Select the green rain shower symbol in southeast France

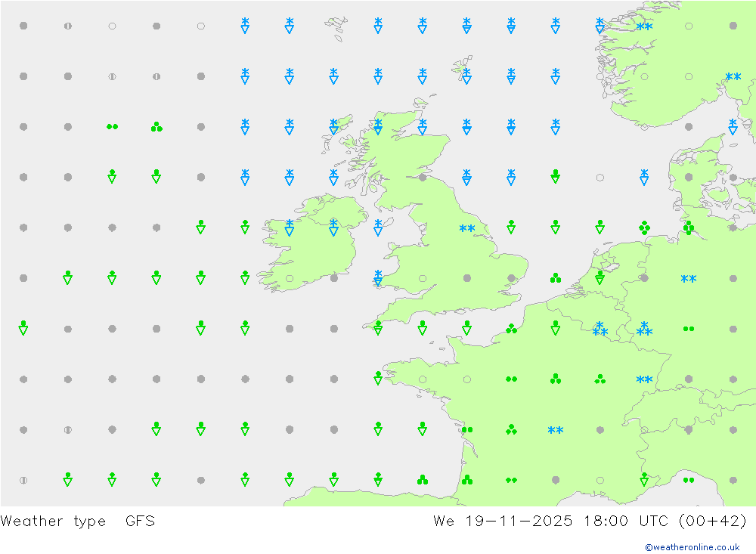tap(644, 479)
